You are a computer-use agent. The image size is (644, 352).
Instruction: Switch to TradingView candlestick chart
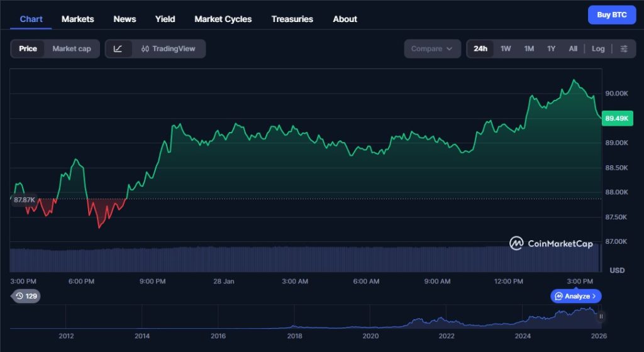pyautogui.click(x=168, y=49)
